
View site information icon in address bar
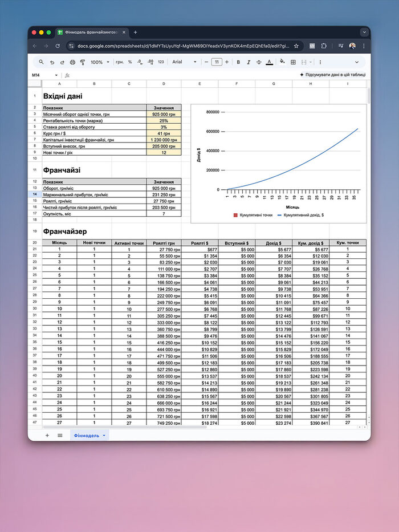click(x=71, y=46)
